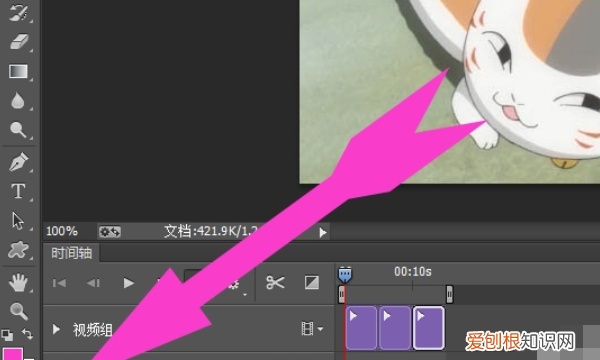Expand the 视频组 video group track
The height and width of the screenshot is (360, 600).
(x=56, y=329)
